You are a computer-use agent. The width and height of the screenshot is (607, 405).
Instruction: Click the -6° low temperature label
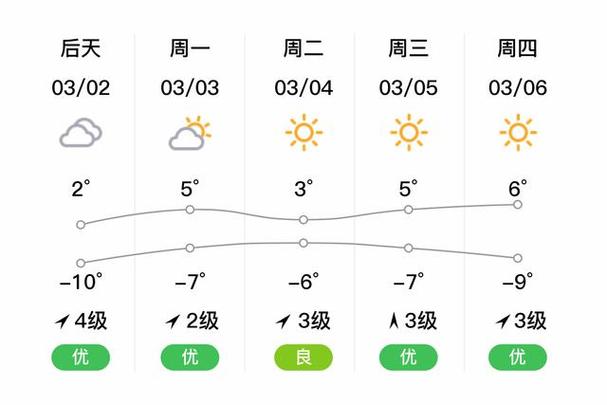pyautogui.click(x=301, y=281)
